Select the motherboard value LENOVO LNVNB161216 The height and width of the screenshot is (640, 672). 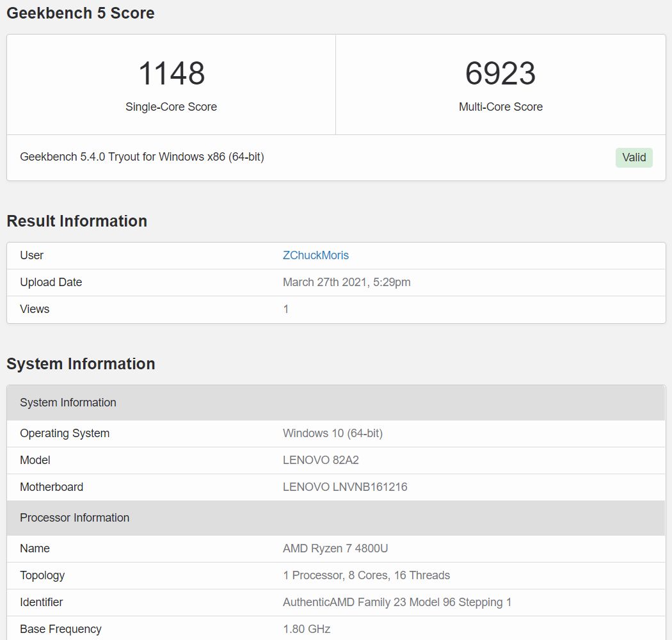tap(345, 487)
